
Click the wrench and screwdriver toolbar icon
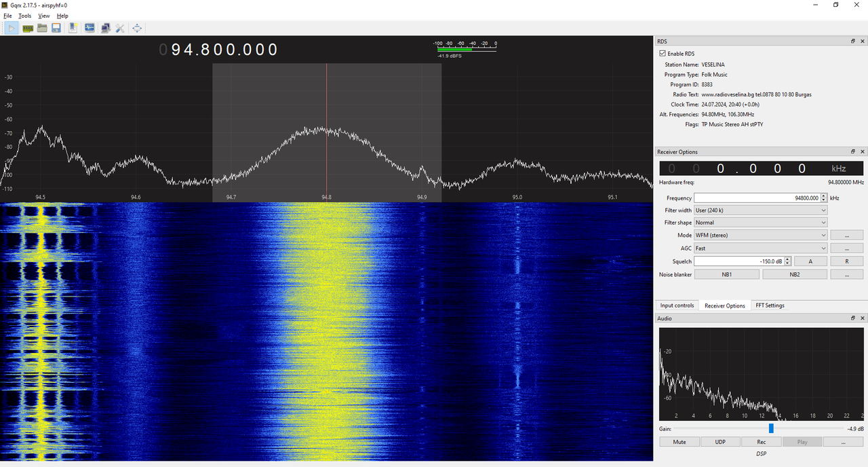pyautogui.click(x=120, y=28)
